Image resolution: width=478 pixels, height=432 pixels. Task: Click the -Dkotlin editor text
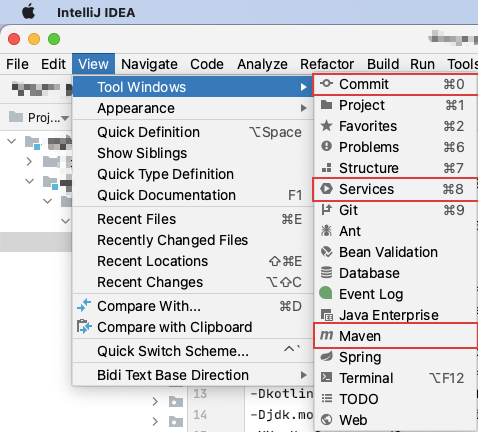click(x=282, y=394)
